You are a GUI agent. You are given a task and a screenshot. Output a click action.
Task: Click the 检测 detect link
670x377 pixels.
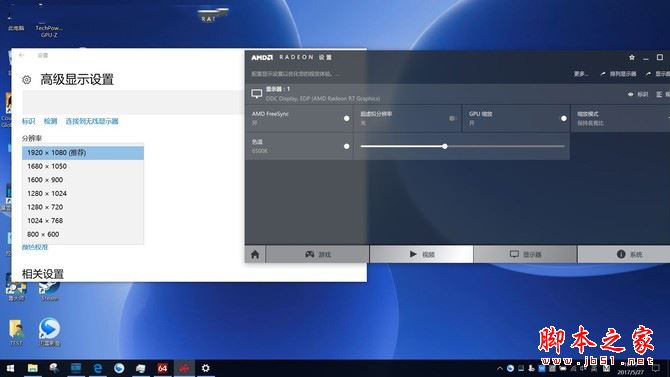[50, 121]
